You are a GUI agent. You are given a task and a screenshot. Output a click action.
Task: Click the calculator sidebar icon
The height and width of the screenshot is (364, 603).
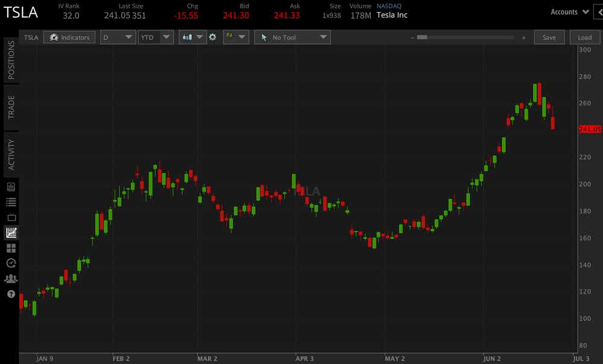click(11, 187)
